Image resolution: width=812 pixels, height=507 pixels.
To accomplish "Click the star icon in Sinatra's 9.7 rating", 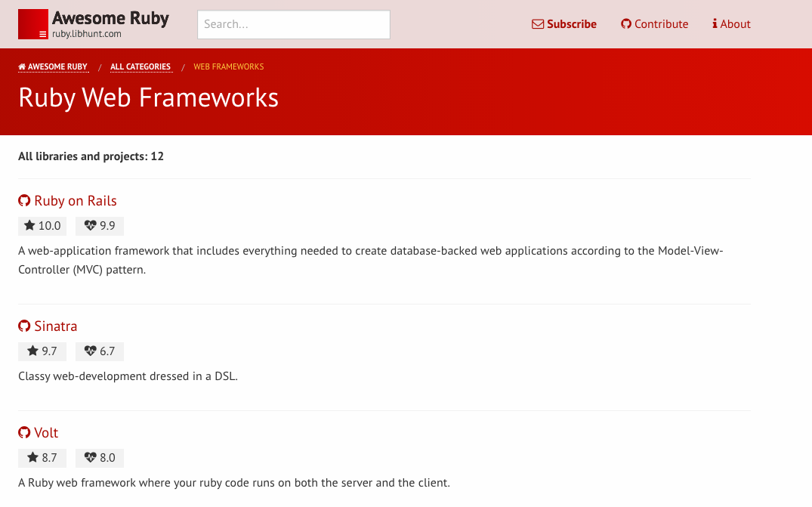I will click(32, 351).
